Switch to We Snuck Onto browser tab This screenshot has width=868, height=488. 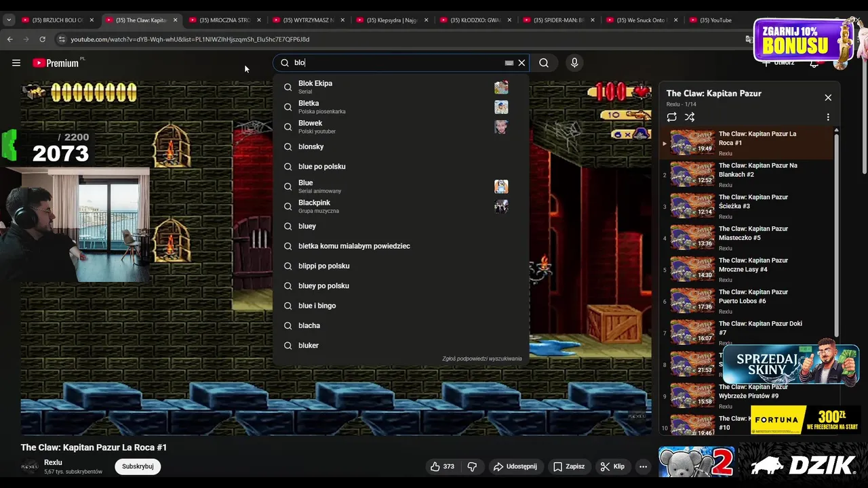(x=641, y=20)
